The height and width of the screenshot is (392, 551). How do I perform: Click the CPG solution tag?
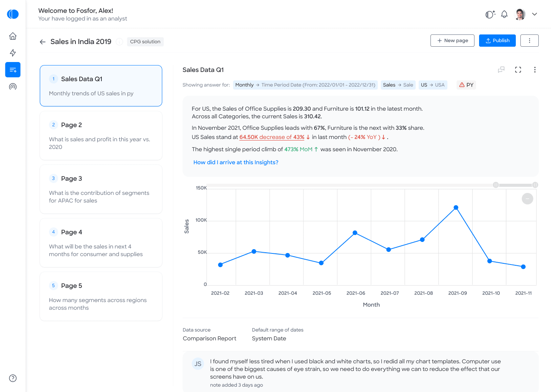[145, 42]
